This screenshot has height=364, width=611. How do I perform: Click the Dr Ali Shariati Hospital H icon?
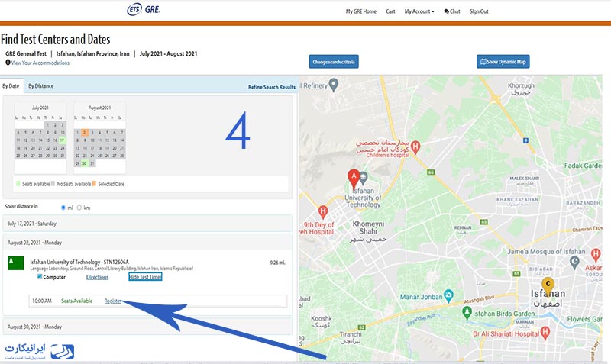pos(545,333)
